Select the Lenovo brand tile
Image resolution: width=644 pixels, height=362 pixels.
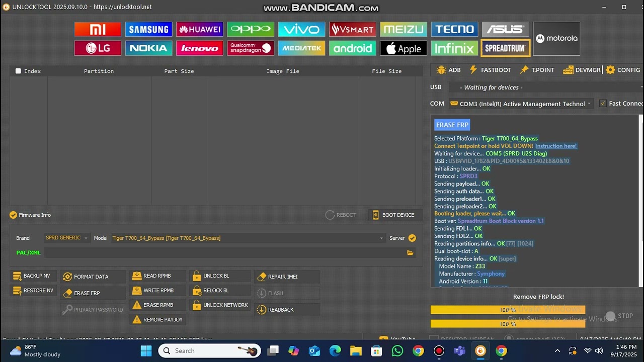200,48
